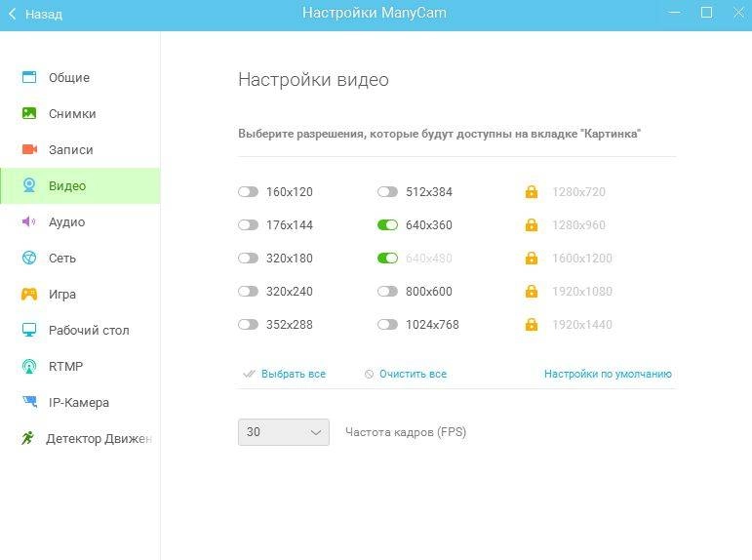Click the locked 1920x1080 resolution label
Image resolution: width=752 pixels, height=560 pixels.
[582, 292]
